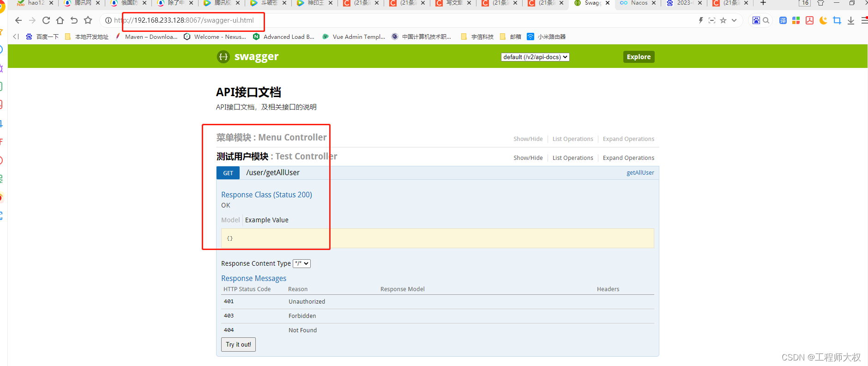The width and height of the screenshot is (868, 366).
Task: Open the downloads panel
Action: tap(851, 20)
